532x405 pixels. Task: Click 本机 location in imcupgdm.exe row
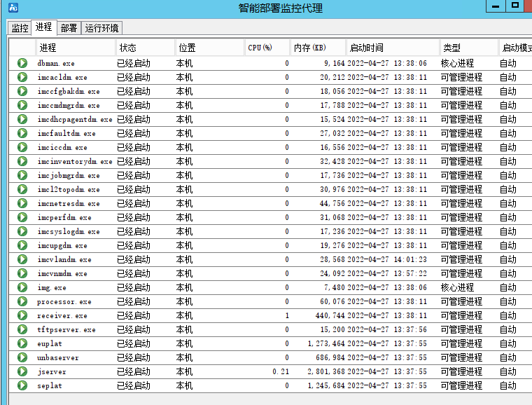click(x=184, y=245)
